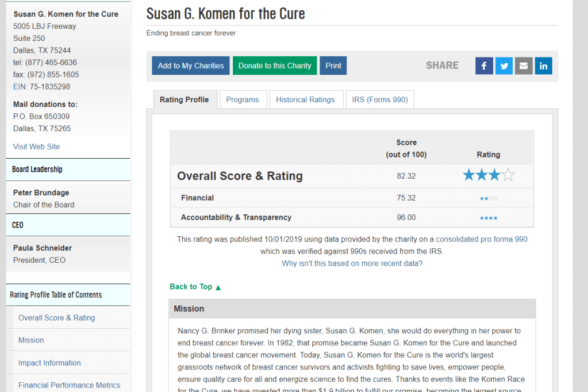This screenshot has width=588, height=392.
Task: Go to Financial Performance Metrics section
Action: (x=69, y=385)
